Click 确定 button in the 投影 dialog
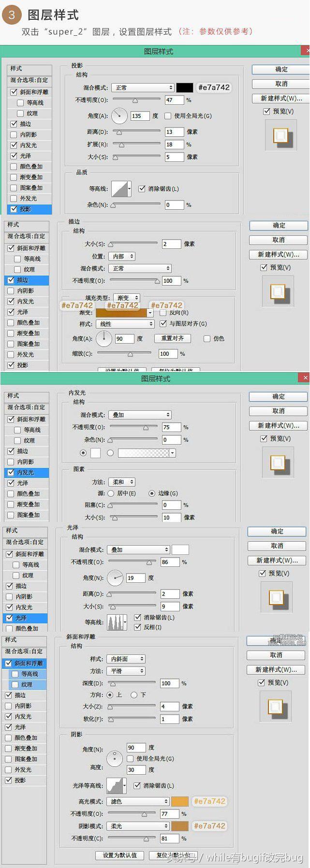This screenshot has height=868, width=310. click(x=281, y=70)
